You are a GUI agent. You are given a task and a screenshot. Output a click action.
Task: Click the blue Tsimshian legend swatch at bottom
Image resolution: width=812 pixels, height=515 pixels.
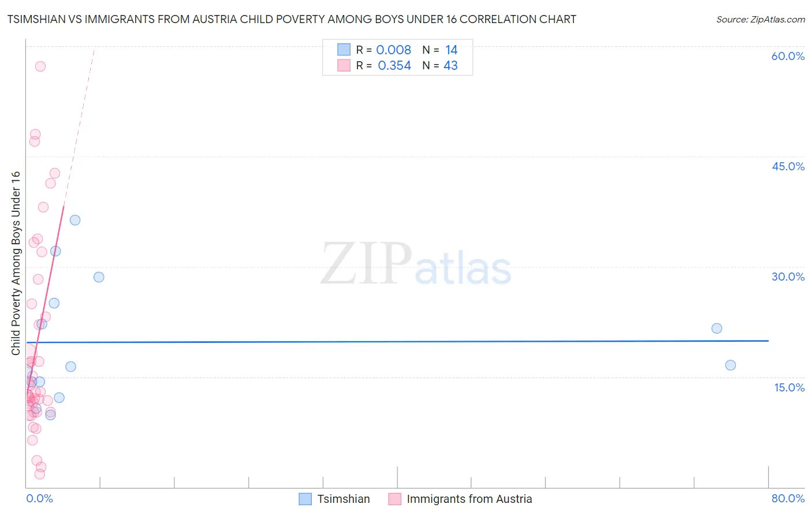305,499
